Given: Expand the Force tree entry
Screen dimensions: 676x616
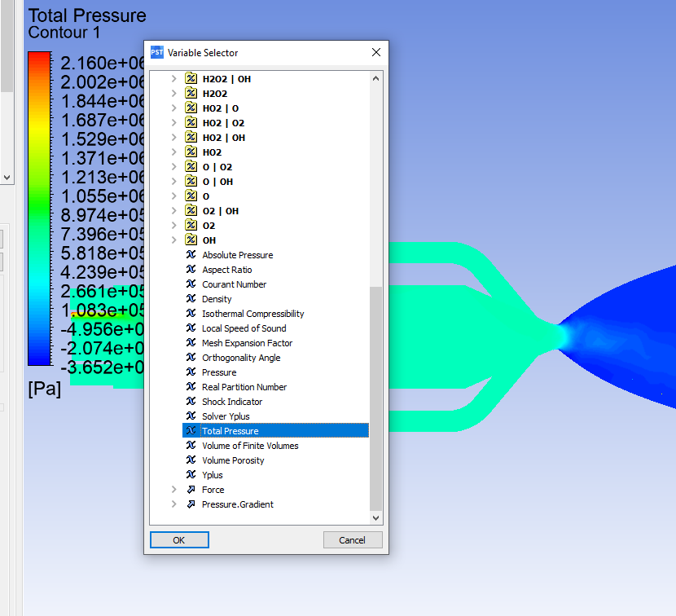Looking at the screenshot, I should tap(173, 490).
